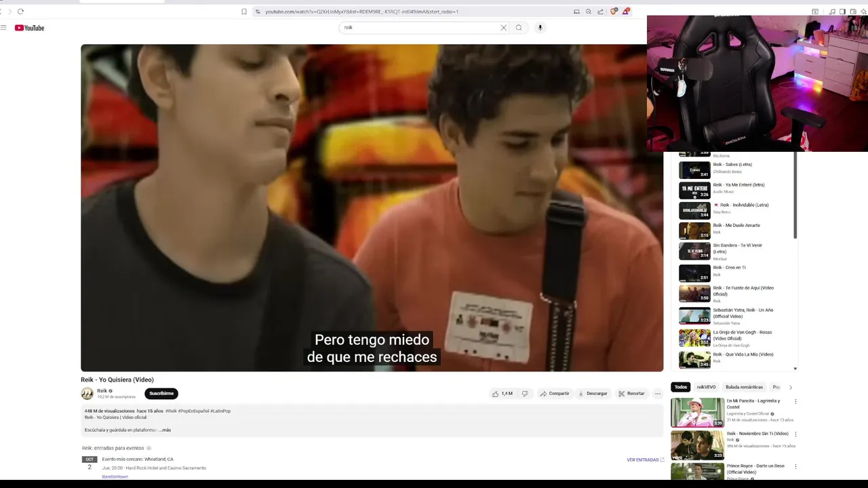This screenshot has height=488, width=868.
Task: Submit search with the magnifier button
Action: coord(519,28)
